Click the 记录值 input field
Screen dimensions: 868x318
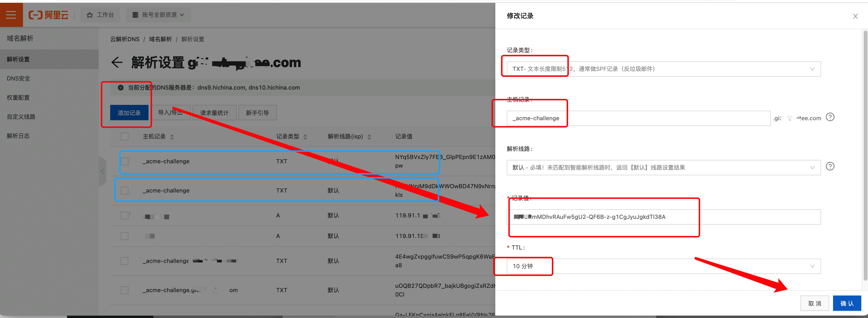(x=663, y=217)
